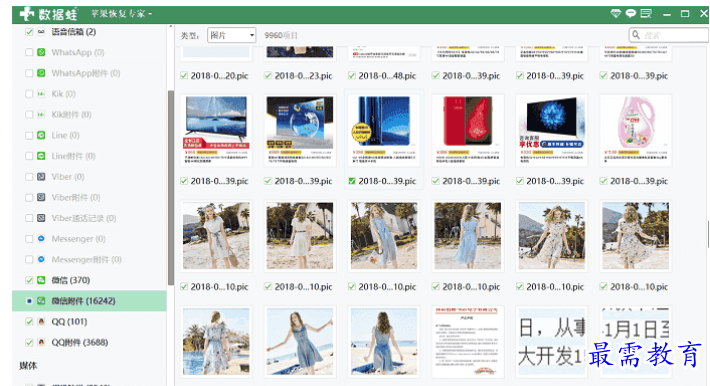Open the blue vivo phone thumbnail
This screenshot has height=386, width=710.
tap(384, 130)
